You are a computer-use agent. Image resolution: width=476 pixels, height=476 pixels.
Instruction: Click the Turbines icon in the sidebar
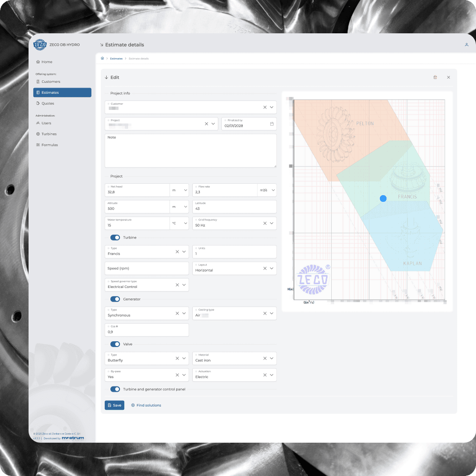click(38, 134)
